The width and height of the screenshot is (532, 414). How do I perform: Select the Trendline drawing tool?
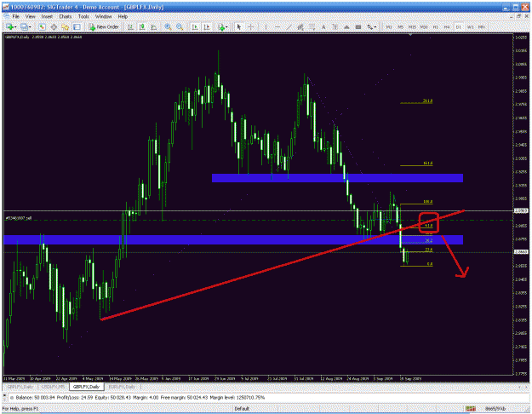click(289, 27)
